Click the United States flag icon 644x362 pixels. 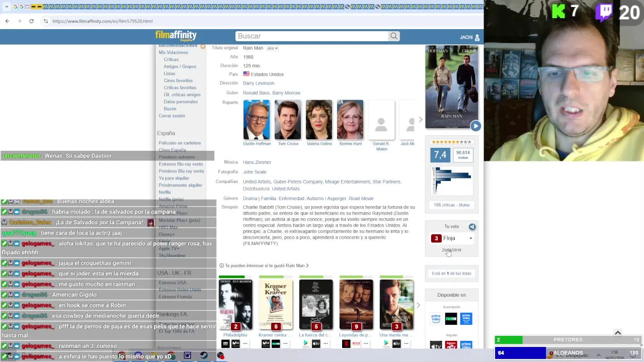pyautogui.click(x=246, y=74)
